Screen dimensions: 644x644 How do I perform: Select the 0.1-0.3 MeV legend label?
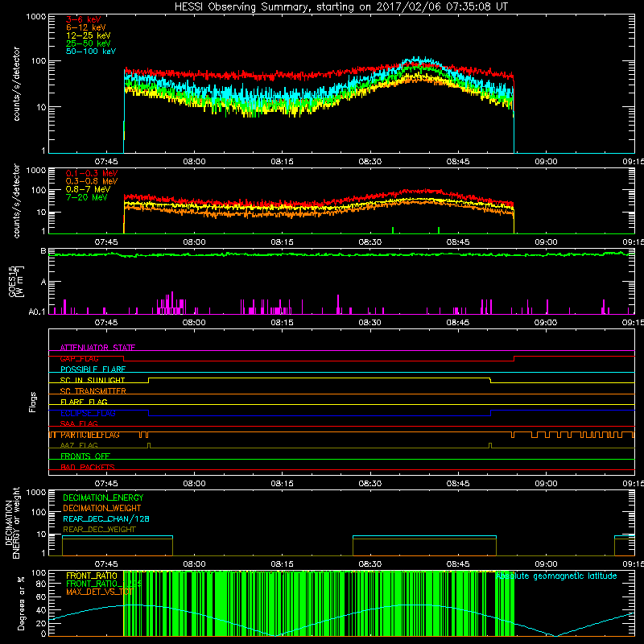[92, 173]
